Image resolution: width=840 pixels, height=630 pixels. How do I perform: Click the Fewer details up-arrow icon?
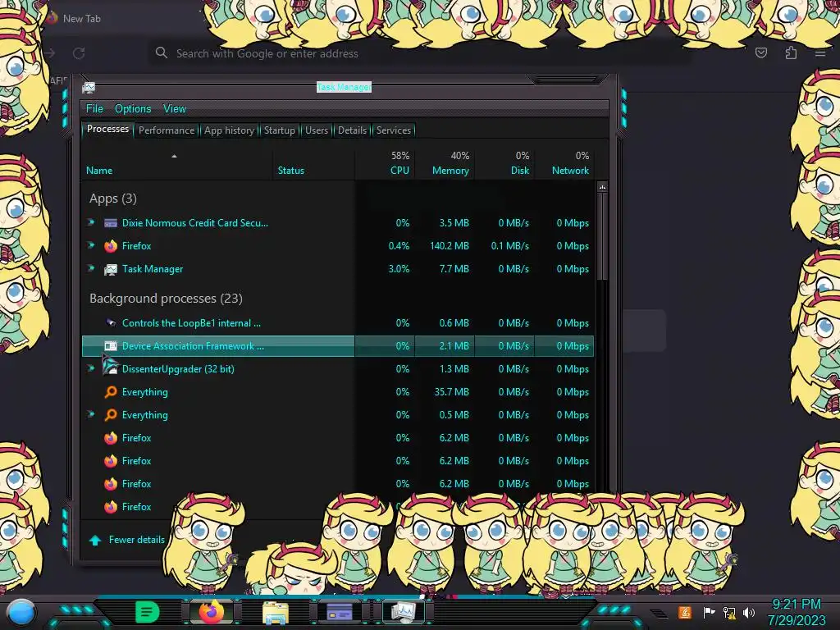[95, 541]
